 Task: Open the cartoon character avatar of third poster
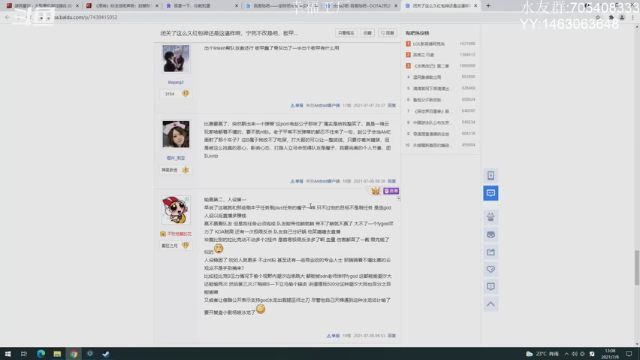coord(176,210)
